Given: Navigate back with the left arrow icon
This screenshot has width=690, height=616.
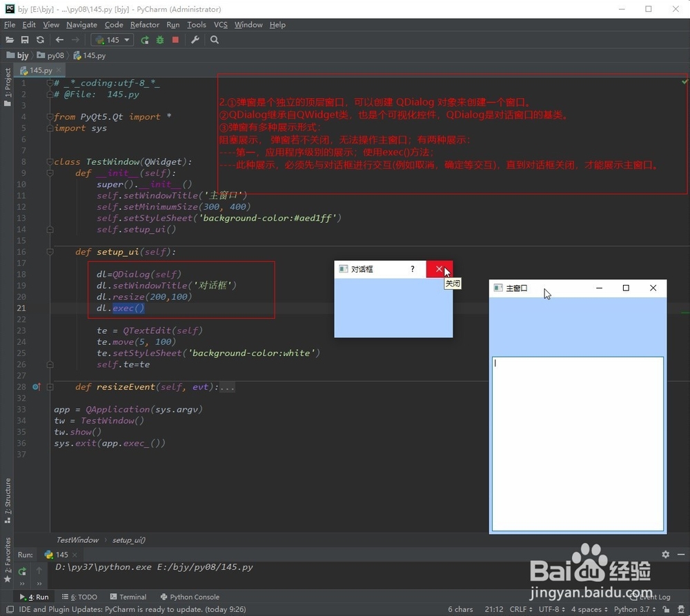Looking at the screenshot, I should (59, 40).
